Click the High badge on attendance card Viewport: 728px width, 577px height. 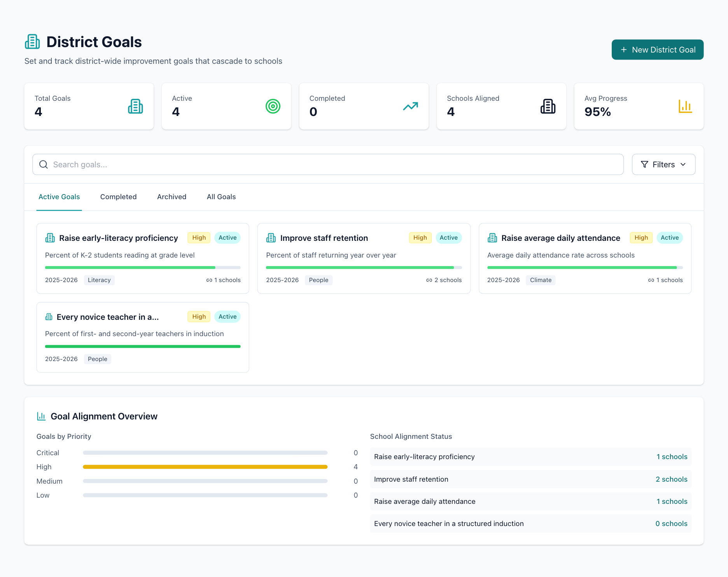point(641,238)
